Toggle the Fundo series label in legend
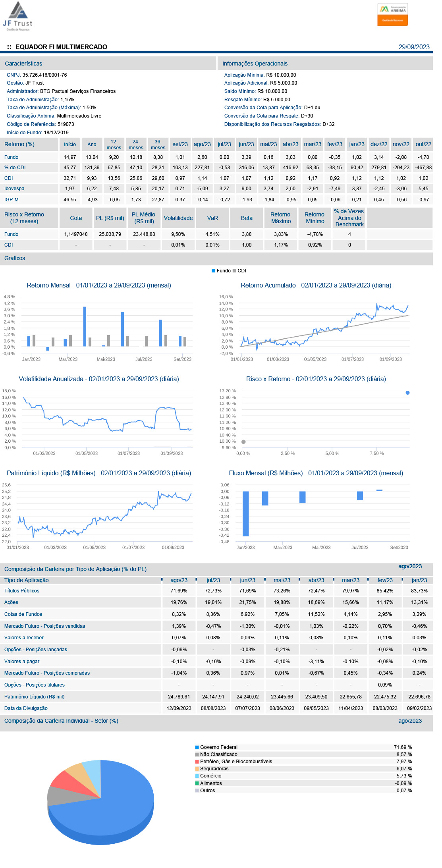 click(224, 271)
